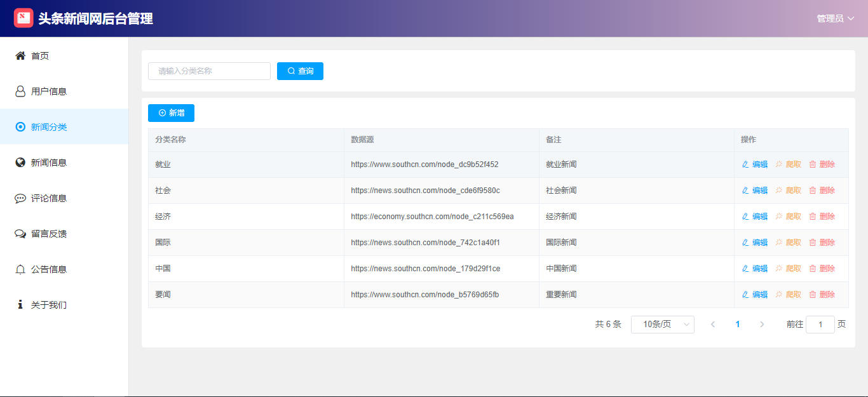Viewport: 868px width, 397px height.
Task: Click the chat bubble icon beside 评论信息
Action: tap(20, 198)
